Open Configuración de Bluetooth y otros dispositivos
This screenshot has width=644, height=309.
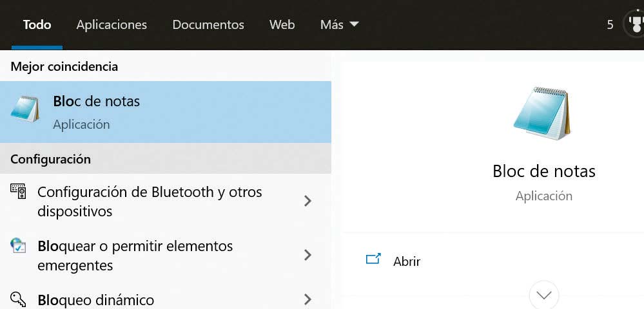(x=150, y=201)
